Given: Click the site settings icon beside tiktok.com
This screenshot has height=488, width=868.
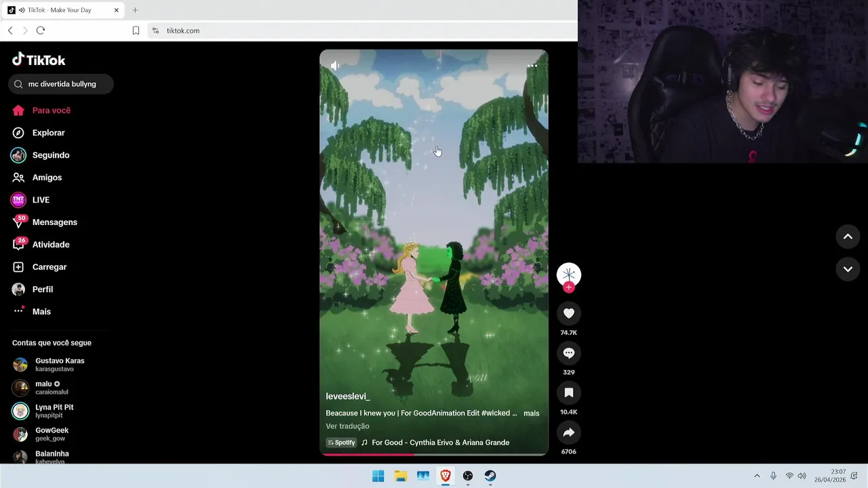Looking at the screenshot, I should click(155, 30).
